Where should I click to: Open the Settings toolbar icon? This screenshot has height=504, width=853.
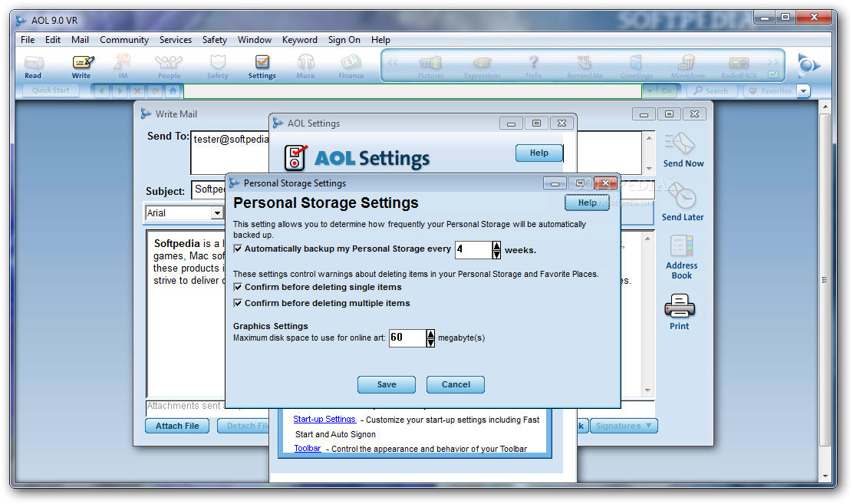(x=262, y=68)
